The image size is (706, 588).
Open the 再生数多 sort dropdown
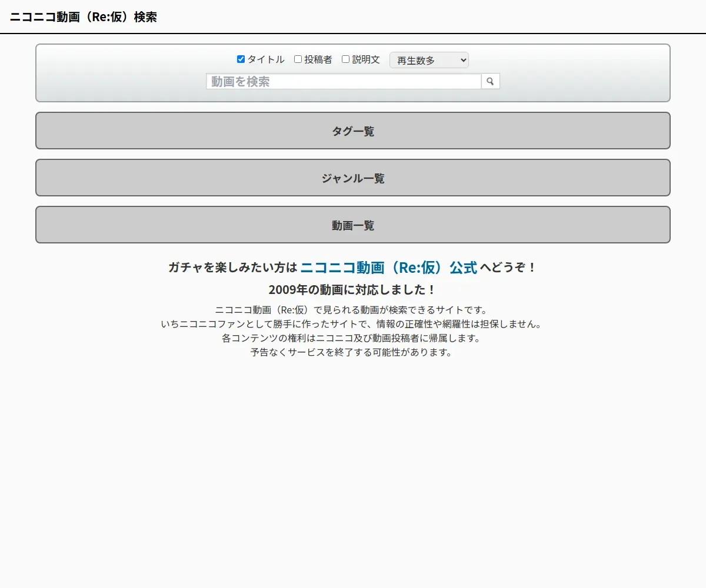tap(429, 60)
